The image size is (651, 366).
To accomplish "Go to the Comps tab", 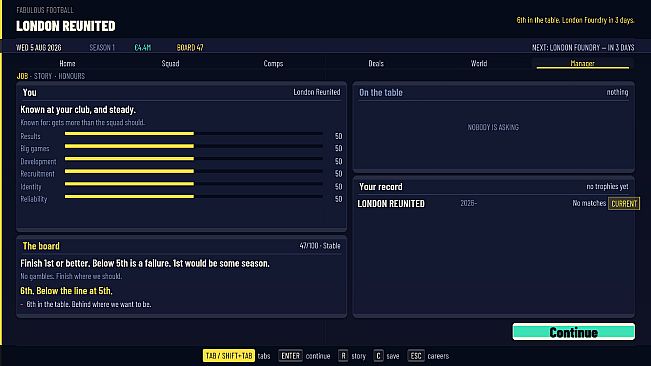I will point(273,63).
